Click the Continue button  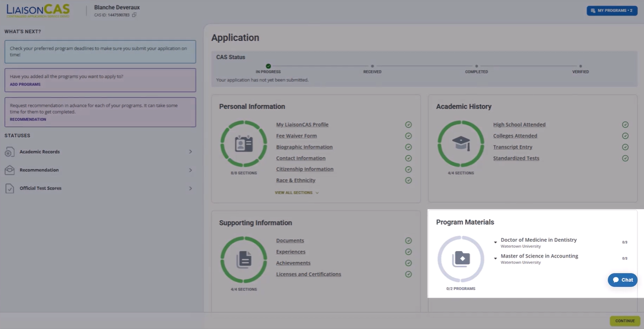pos(625,321)
